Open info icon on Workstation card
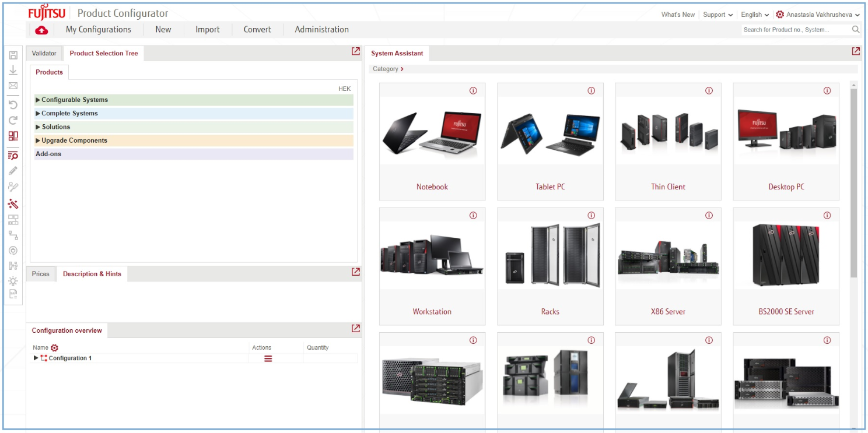 (473, 215)
